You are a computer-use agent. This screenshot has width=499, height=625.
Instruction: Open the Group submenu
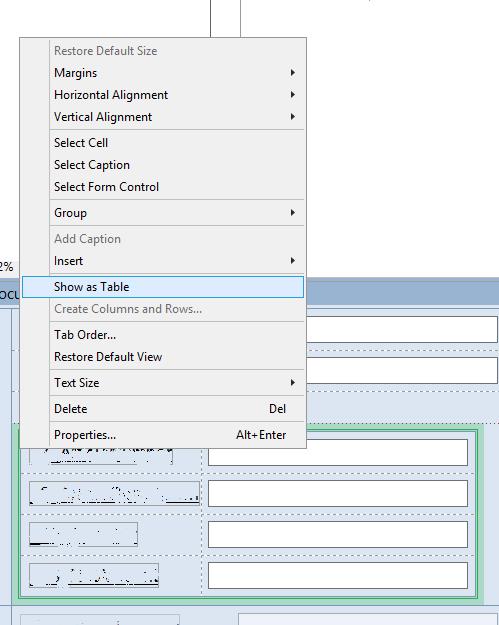163,213
